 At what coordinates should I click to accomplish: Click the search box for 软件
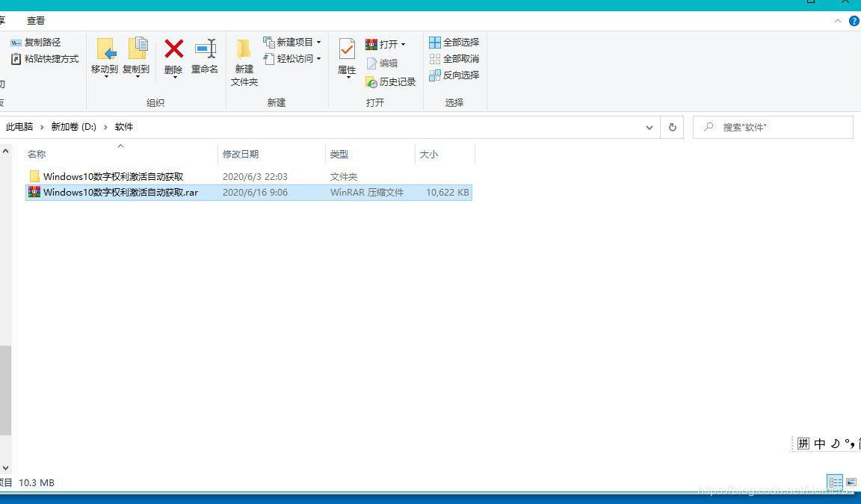point(773,127)
